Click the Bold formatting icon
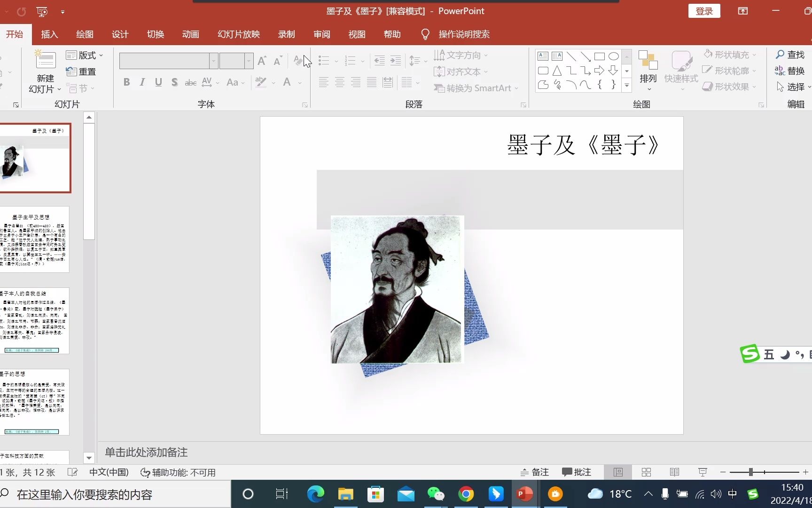Screen dimensions: 812x508 [126, 82]
